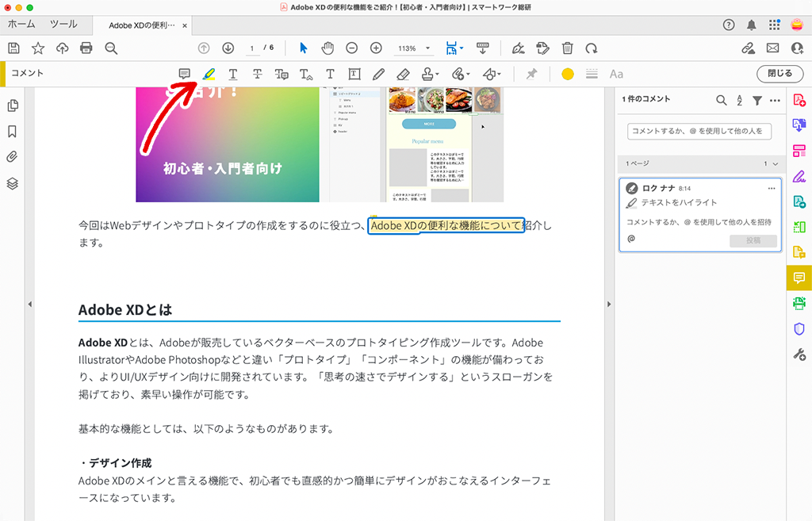This screenshot has width=812, height=521.
Task: Switch to the ツール tab
Action: [x=63, y=25]
